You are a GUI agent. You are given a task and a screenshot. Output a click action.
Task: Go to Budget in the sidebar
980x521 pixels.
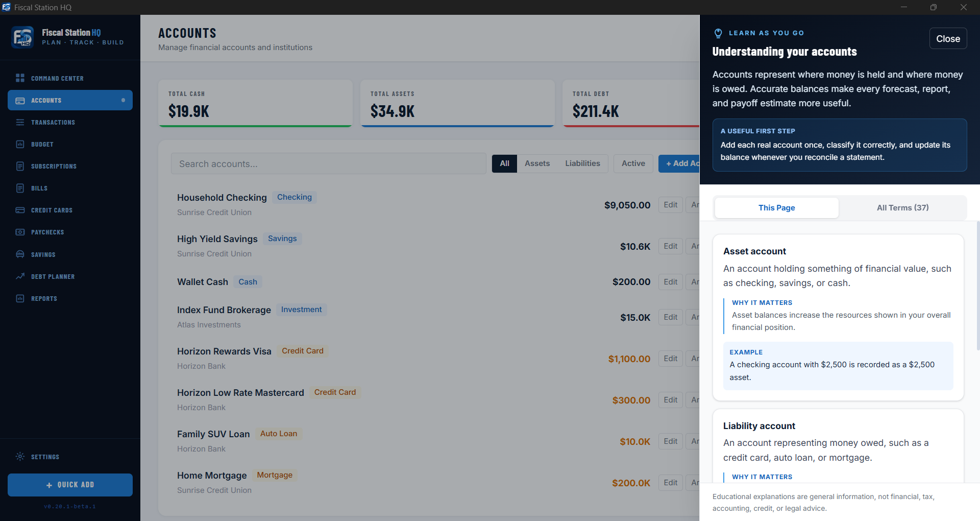(70, 144)
